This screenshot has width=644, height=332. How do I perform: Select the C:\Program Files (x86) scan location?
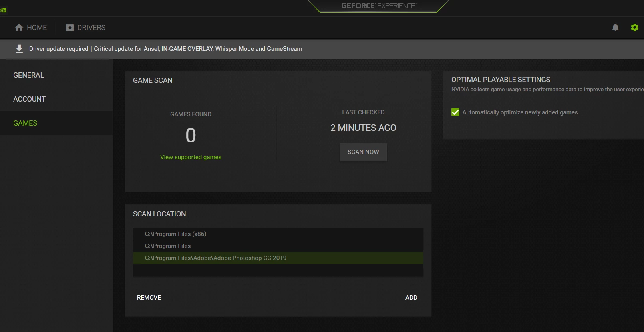278,234
